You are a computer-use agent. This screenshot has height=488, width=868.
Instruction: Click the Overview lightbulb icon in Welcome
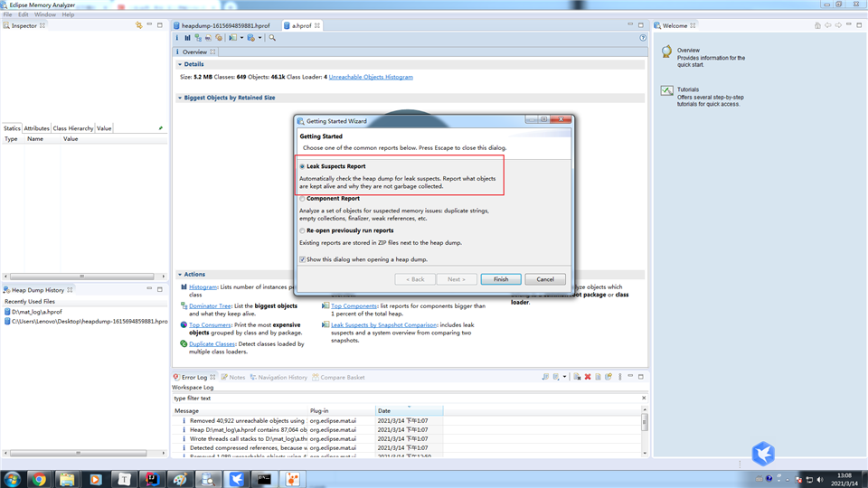(666, 52)
